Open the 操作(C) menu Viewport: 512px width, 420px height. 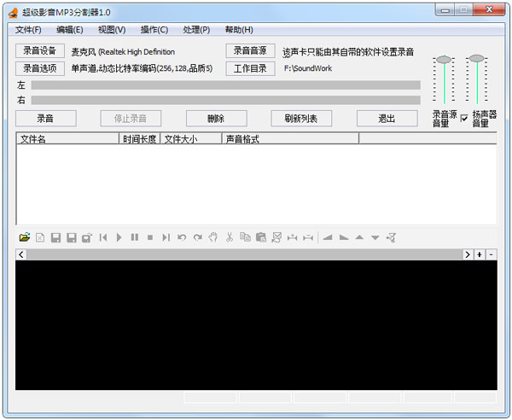point(154,30)
